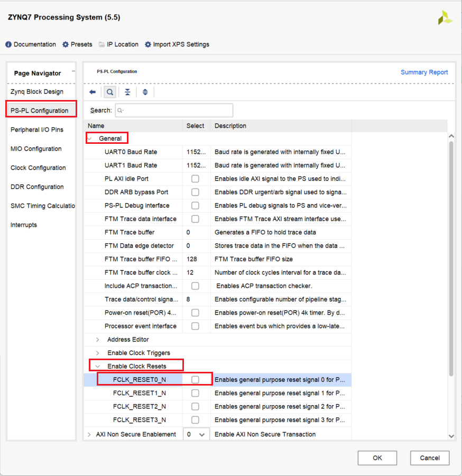Select the FCLK_RESET3_N row name
Image resolution: width=462 pixels, height=476 pixels.
click(x=139, y=420)
